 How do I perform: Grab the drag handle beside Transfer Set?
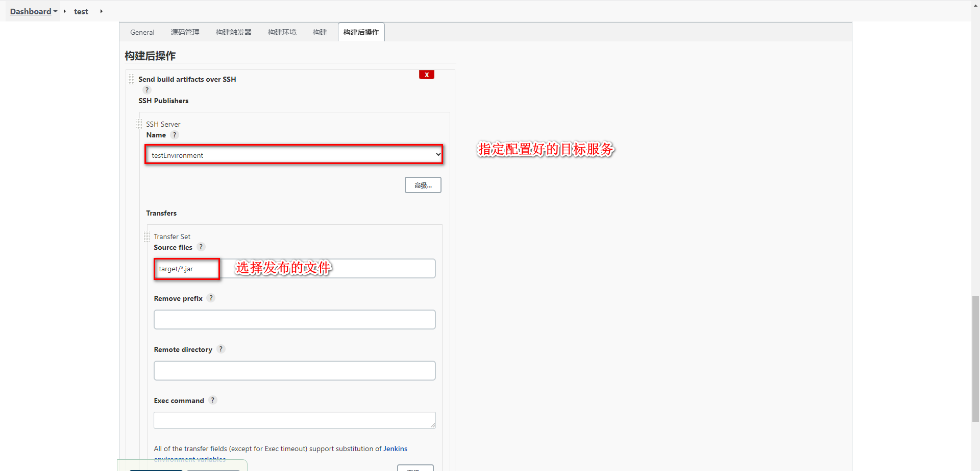pyautogui.click(x=147, y=237)
